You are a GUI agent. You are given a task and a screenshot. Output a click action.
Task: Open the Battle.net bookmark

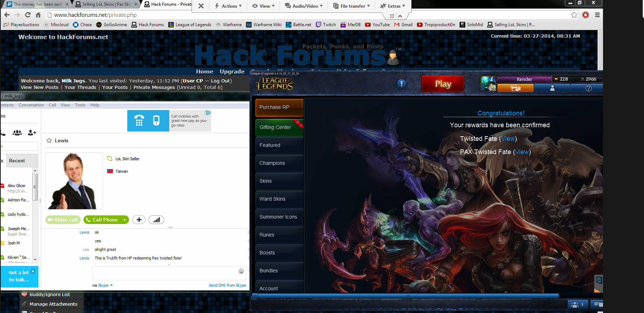coord(299,25)
